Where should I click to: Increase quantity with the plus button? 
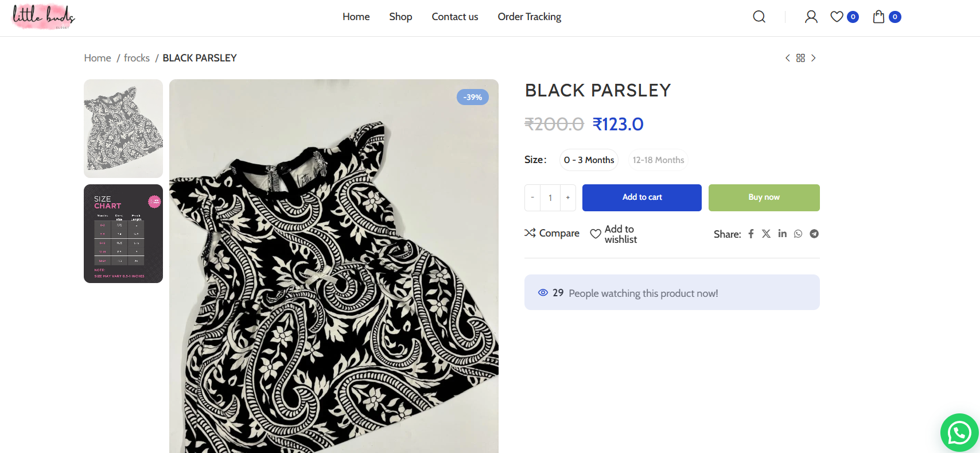tap(568, 198)
